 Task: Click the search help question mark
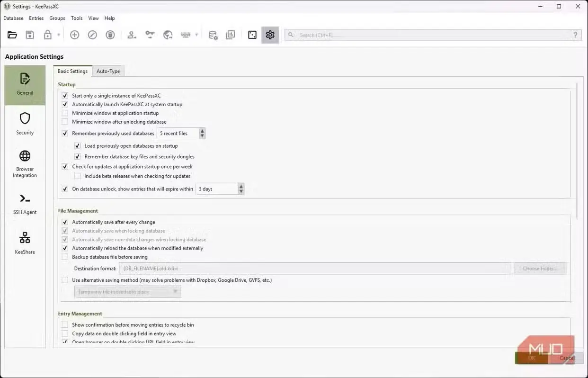[x=575, y=35]
